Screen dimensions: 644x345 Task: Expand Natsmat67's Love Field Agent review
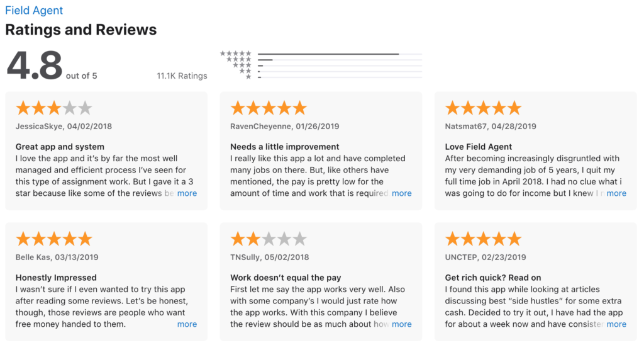point(616,193)
